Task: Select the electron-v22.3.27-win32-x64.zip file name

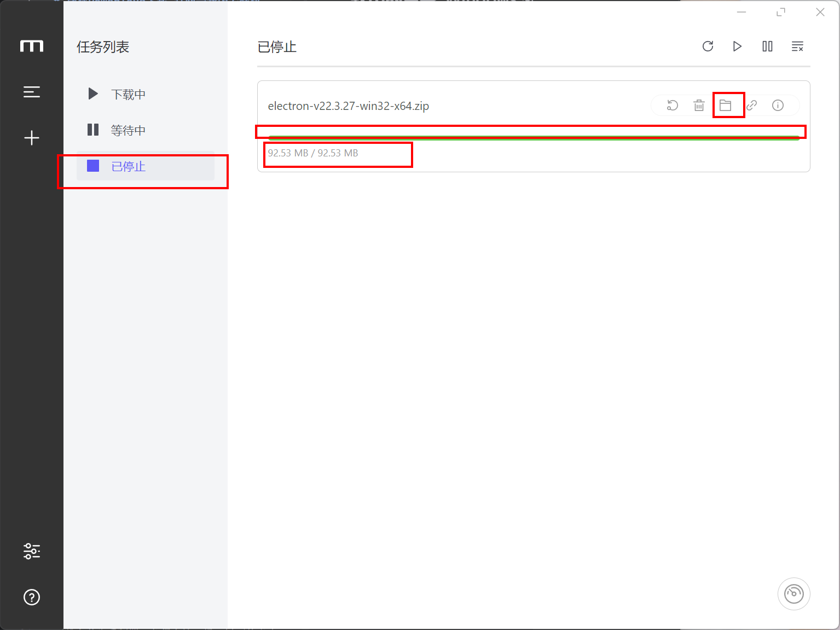Action: [x=349, y=106]
